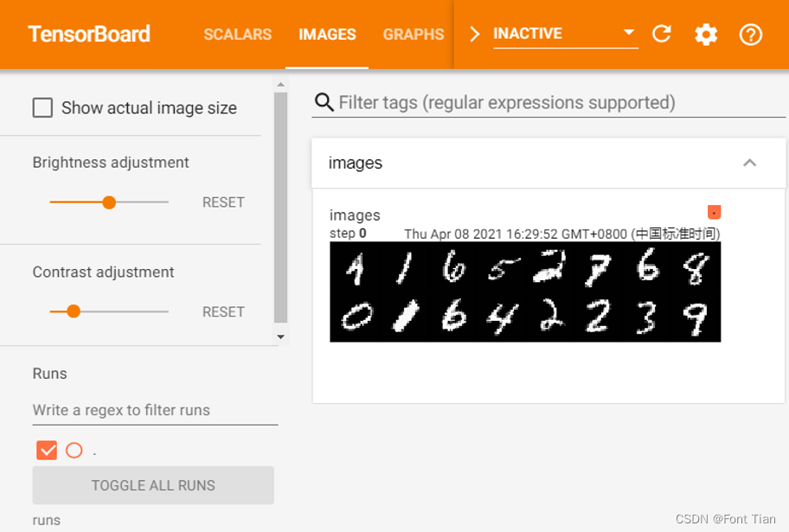Click the MNIST digits image preview
The width and height of the screenshot is (789, 532).
pos(525,292)
